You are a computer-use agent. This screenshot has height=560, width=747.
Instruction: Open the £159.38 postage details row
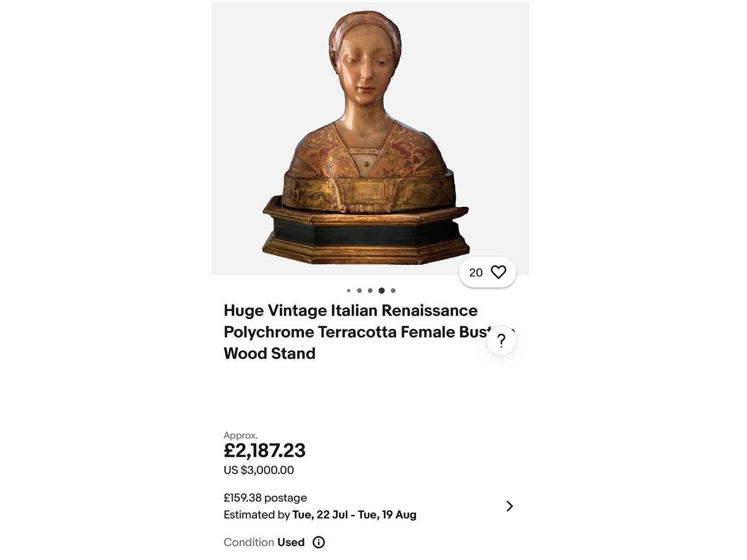(x=369, y=506)
